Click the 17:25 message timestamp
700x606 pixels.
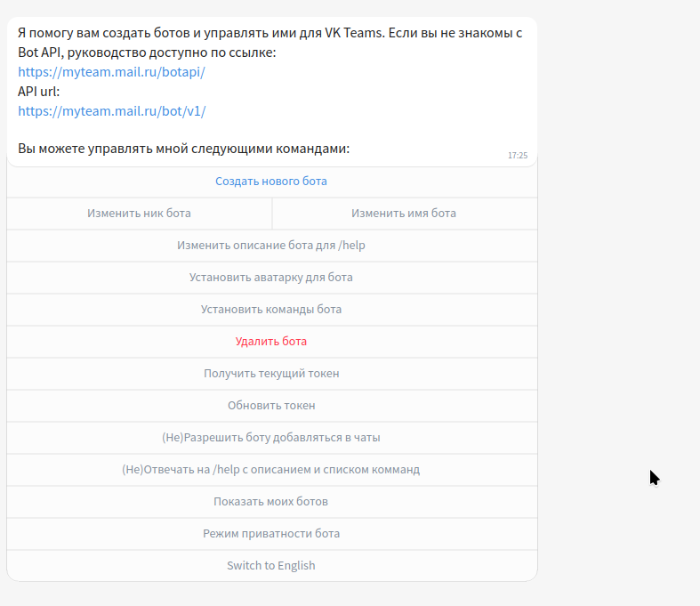click(518, 156)
